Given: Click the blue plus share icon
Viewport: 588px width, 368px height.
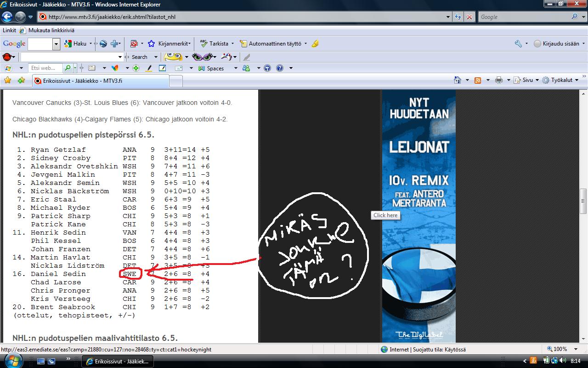Looking at the screenshot, I should coord(115,44).
